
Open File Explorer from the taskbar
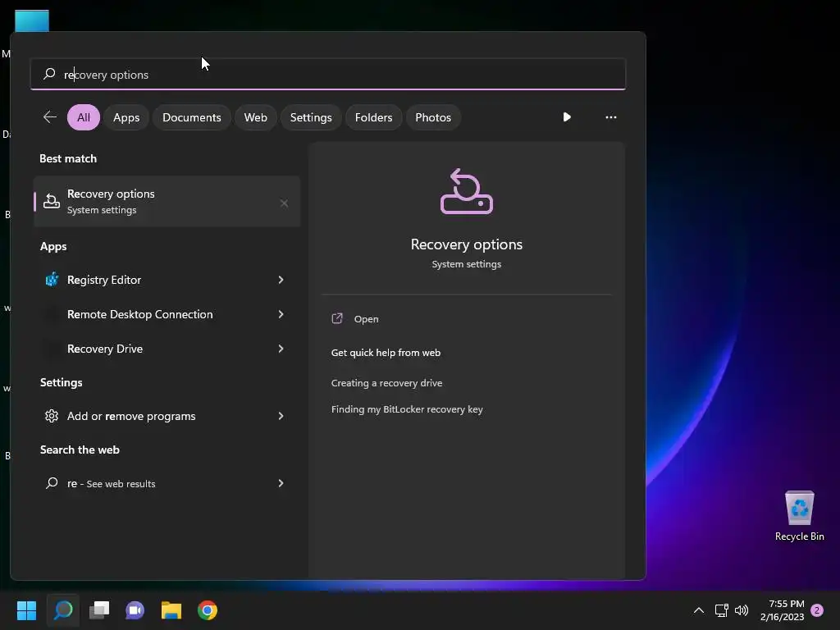point(171,610)
